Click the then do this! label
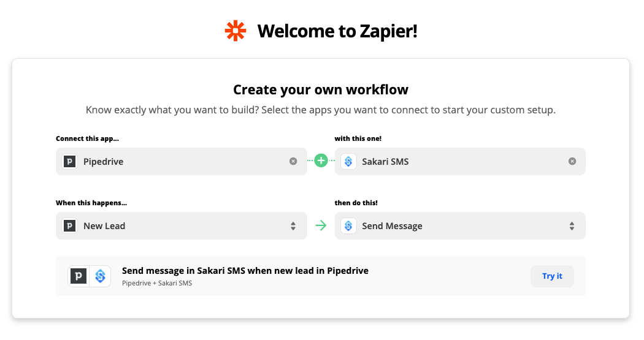The height and width of the screenshot is (340, 644). pyautogui.click(x=356, y=203)
